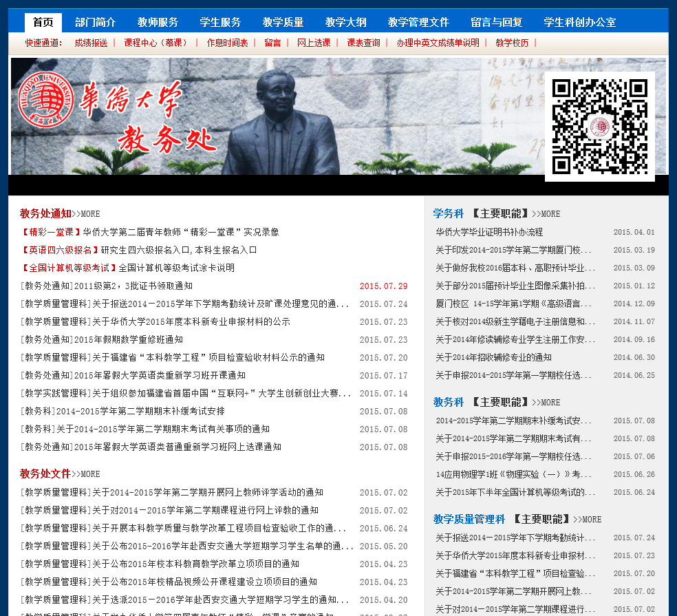Open 课表查询 quick link
Screen dimensions: 677x616
tap(363, 43)
